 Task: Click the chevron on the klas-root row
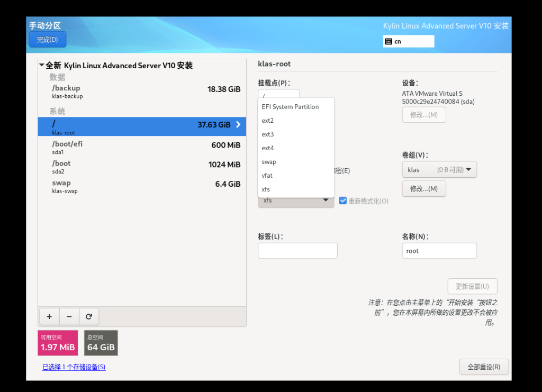pyautogui.click(x=238, y=125)
